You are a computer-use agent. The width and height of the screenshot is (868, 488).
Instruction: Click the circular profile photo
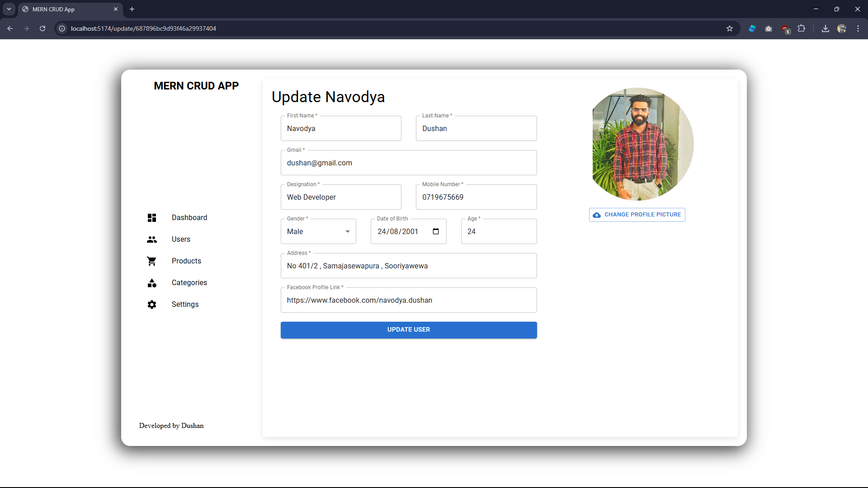pyautogui.click(x=643, y=144)
